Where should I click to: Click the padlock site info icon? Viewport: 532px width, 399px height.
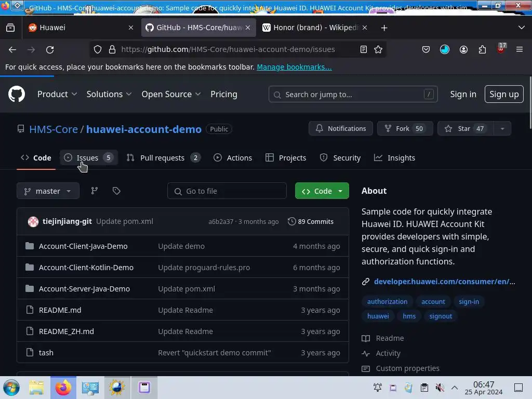click(x=112, y=49)
